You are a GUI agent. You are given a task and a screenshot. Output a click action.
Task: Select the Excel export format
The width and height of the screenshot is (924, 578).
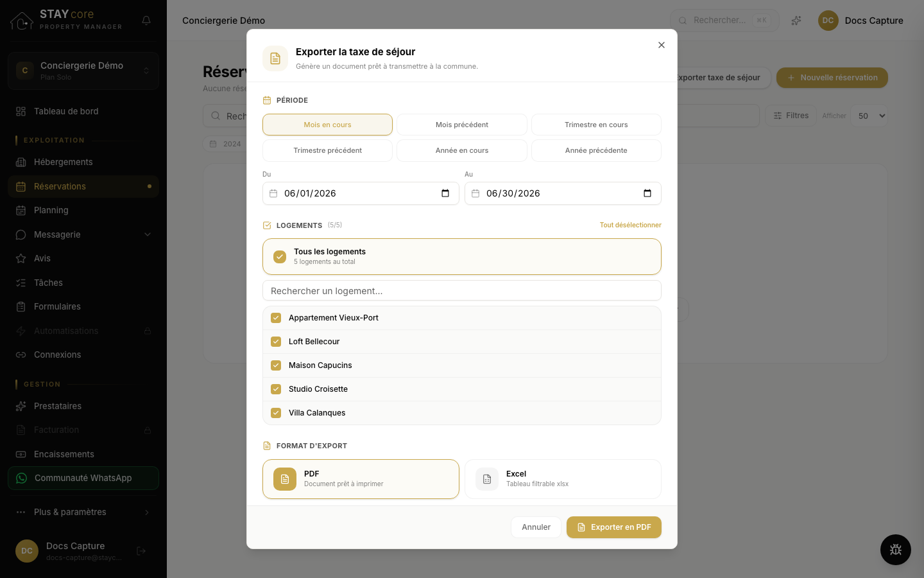[x=563, y=479]
